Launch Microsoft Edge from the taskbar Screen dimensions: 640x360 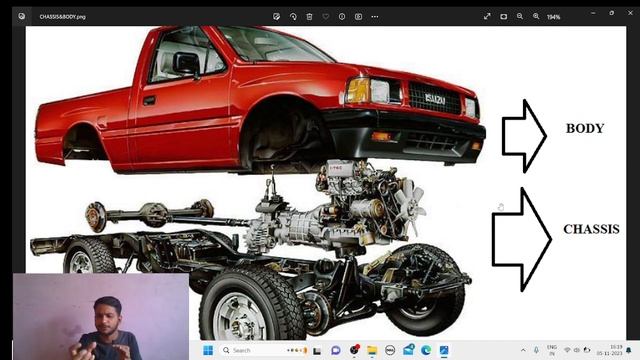pos(426,350)
